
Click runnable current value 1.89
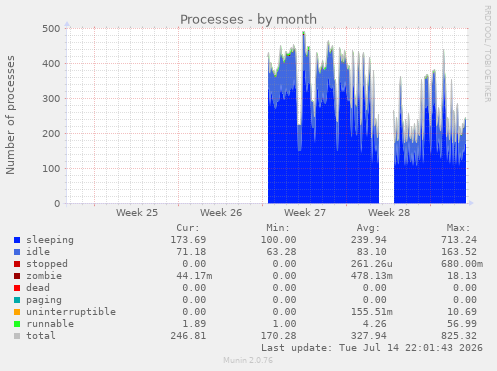[x=194, y=324]
